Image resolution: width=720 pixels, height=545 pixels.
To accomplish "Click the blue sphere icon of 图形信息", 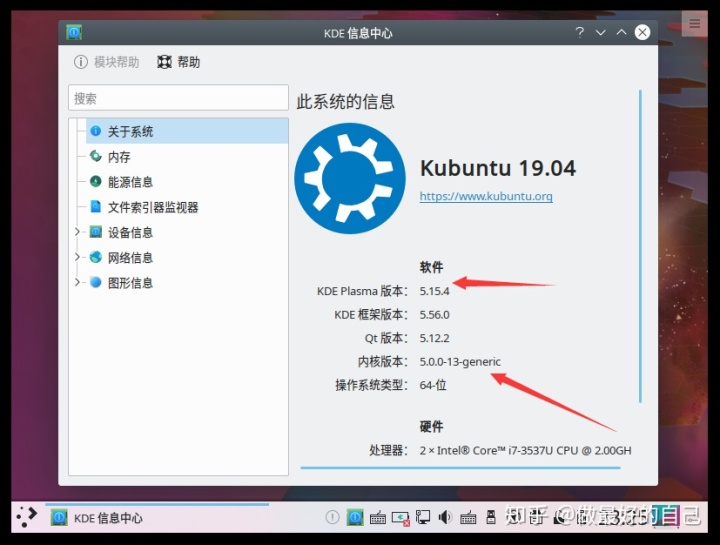I will pyautogui.click(x=96, y=282).
